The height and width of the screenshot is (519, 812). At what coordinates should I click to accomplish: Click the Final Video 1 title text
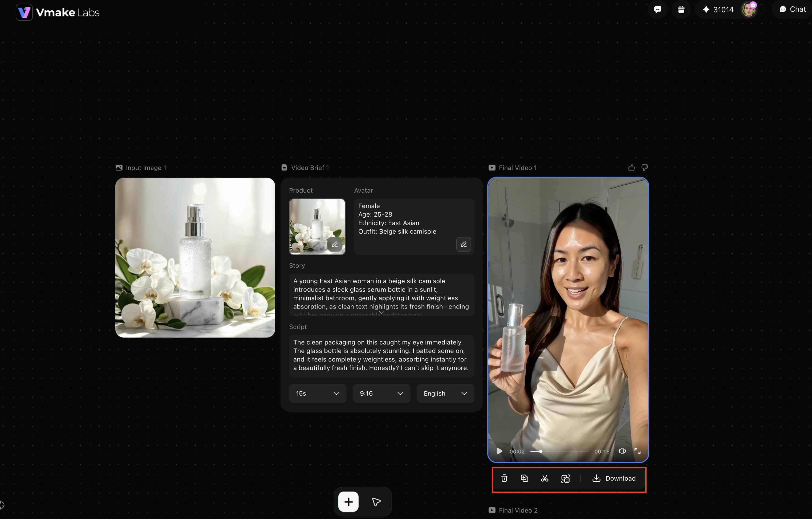pyautogui.click(x=518, y=168)
